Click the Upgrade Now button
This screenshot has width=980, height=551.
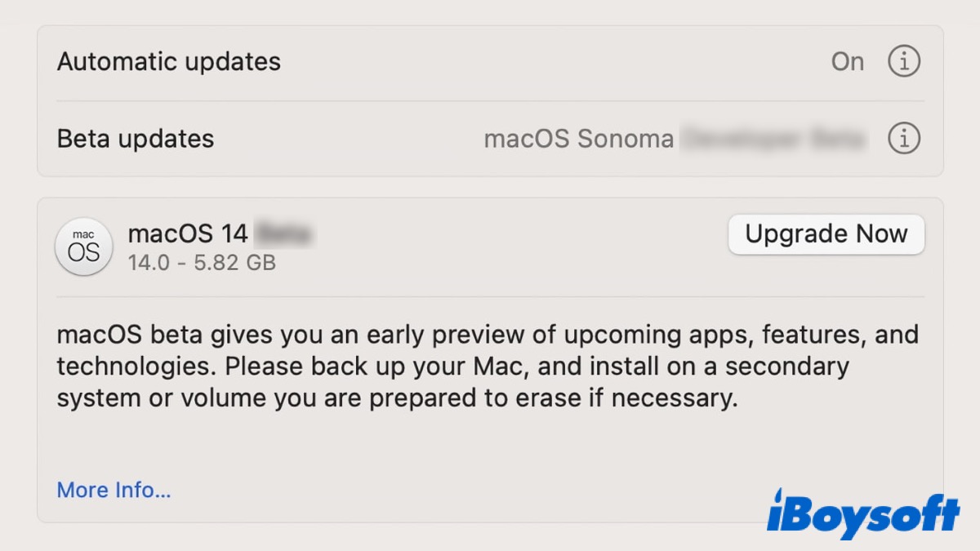click(x=826, y=234)
